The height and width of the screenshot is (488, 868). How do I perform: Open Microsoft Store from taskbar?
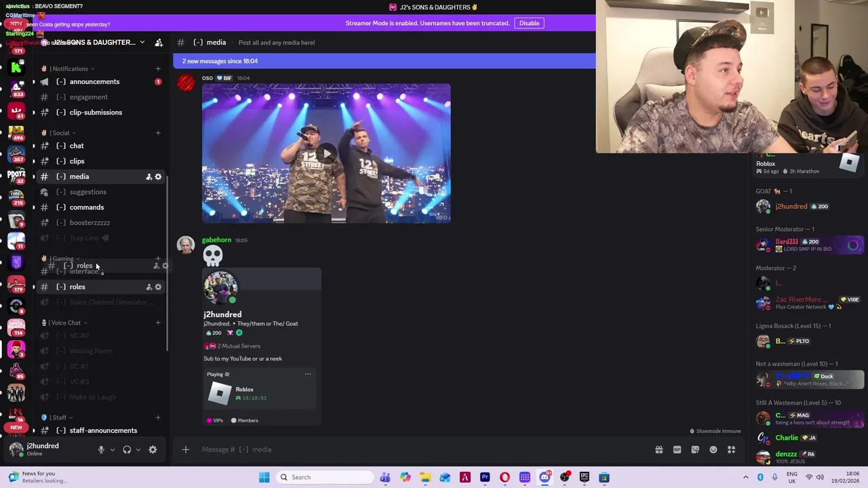pyautogui.click(x=604, y=477)
